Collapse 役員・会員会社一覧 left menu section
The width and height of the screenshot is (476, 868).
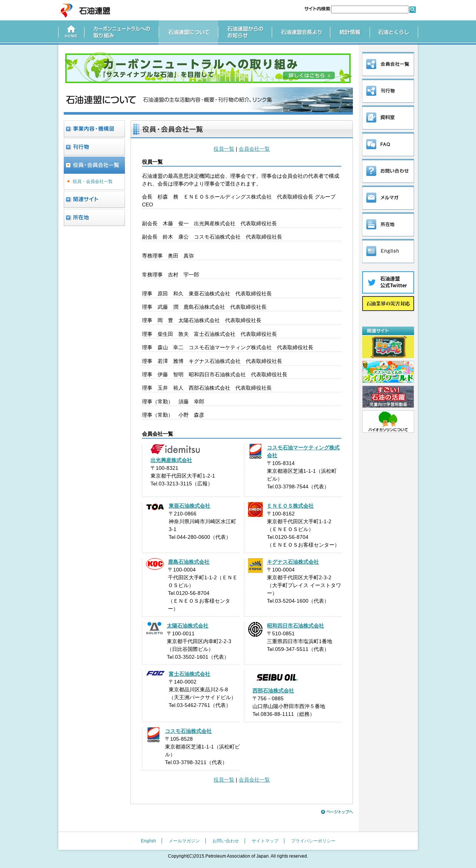click(94, 165)
